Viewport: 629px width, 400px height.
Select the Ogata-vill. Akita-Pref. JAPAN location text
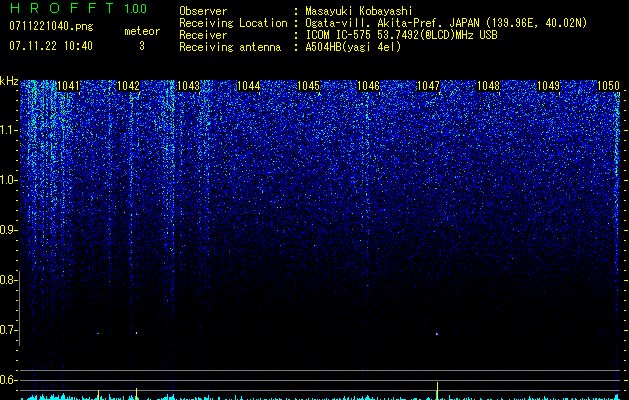click(x=446, y=23)
